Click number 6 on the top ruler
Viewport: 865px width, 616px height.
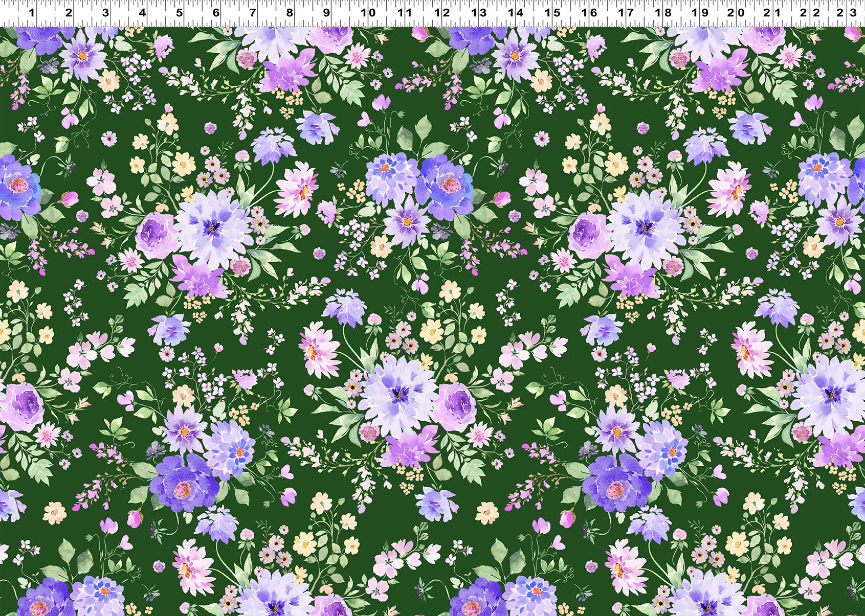216,13
